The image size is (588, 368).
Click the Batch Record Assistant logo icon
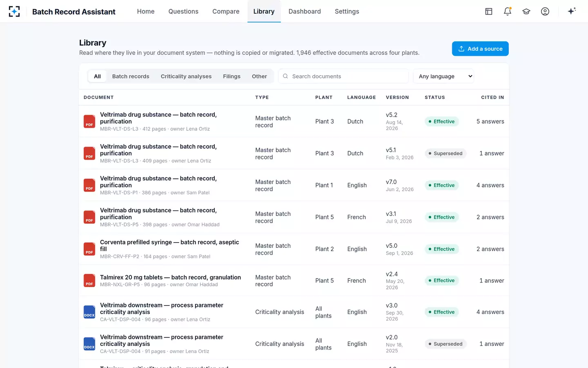pos(14,11)
